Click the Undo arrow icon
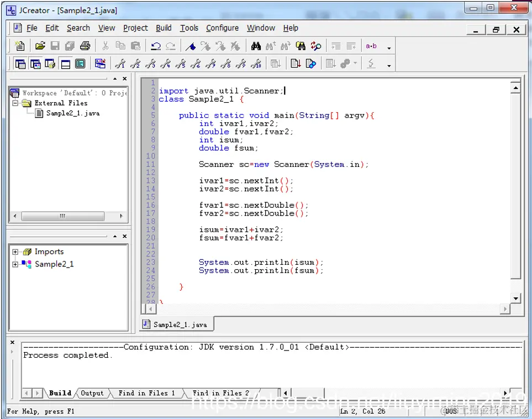Viewport: 532px width, 419px height. pyautogui.click(x=156, y=46)
